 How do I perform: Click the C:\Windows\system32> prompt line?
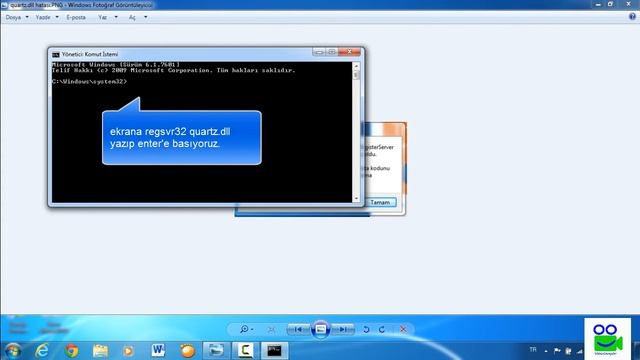coord(89,82)
